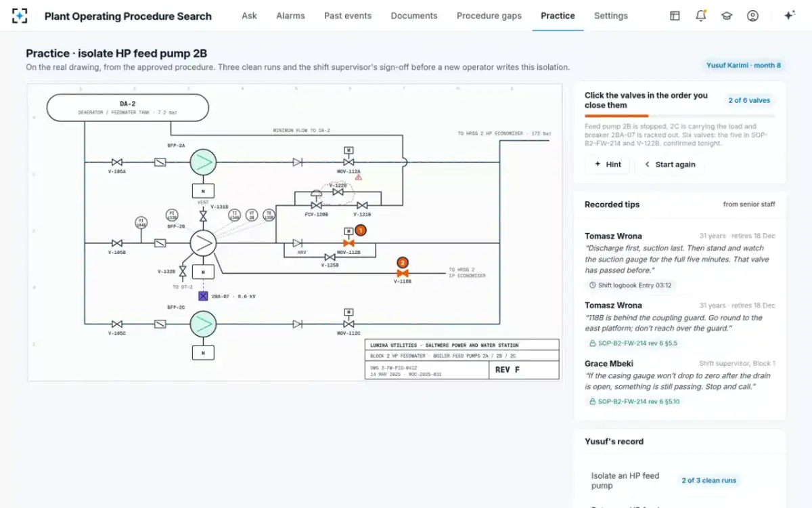The width and height of the screenshot is (812, 508).
Task: Click the 2BA-07 breaker square
Action: (x=203, y=296)
